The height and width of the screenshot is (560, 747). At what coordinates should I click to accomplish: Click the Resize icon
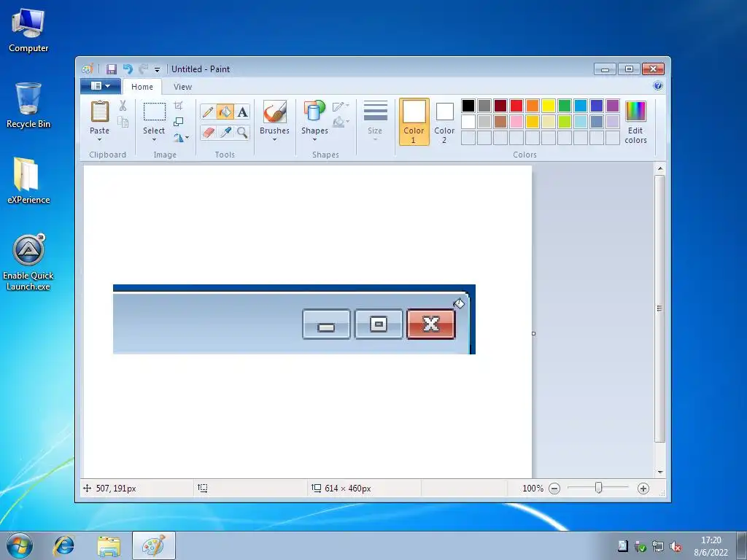(x=178, y=122)
